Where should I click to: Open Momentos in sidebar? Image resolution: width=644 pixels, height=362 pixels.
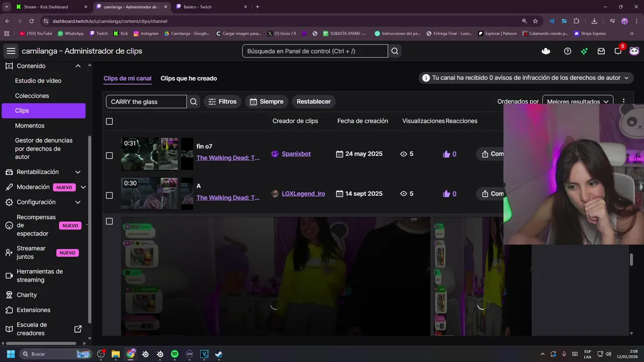tap(30, 126)
